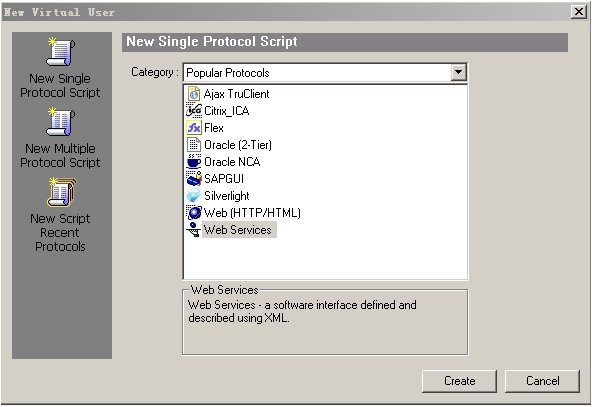Click the Flex protocol icon
Screen dimensions: 592x407
(x=194, y=128)
